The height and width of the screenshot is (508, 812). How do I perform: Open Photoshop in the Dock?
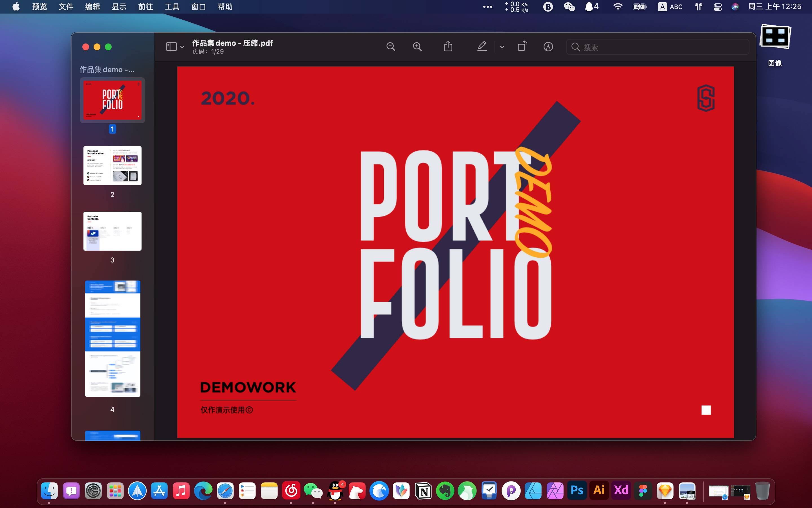577,491
